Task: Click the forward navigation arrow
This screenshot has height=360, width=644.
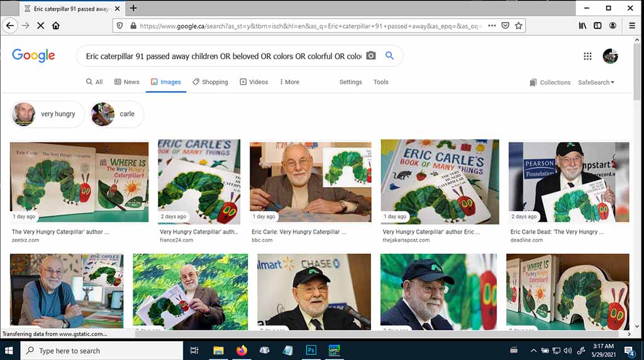Action: [x=25, y=26]
